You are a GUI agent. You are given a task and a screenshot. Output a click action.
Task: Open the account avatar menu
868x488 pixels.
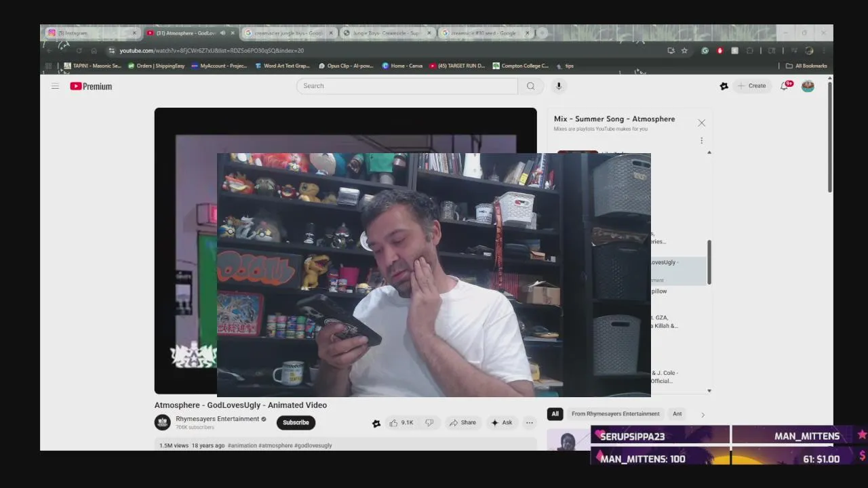tap(808, 86)
